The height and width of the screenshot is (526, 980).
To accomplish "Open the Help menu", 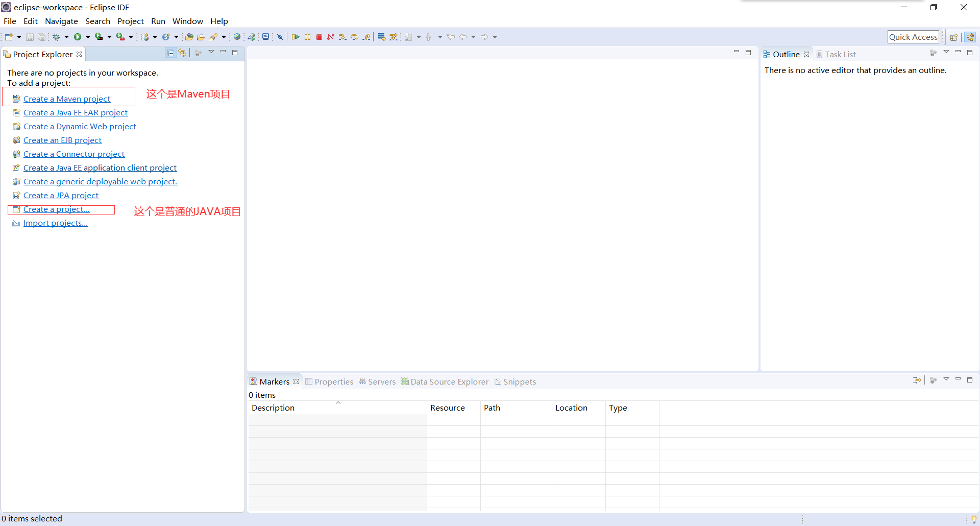I will click(x=219, y=21).
